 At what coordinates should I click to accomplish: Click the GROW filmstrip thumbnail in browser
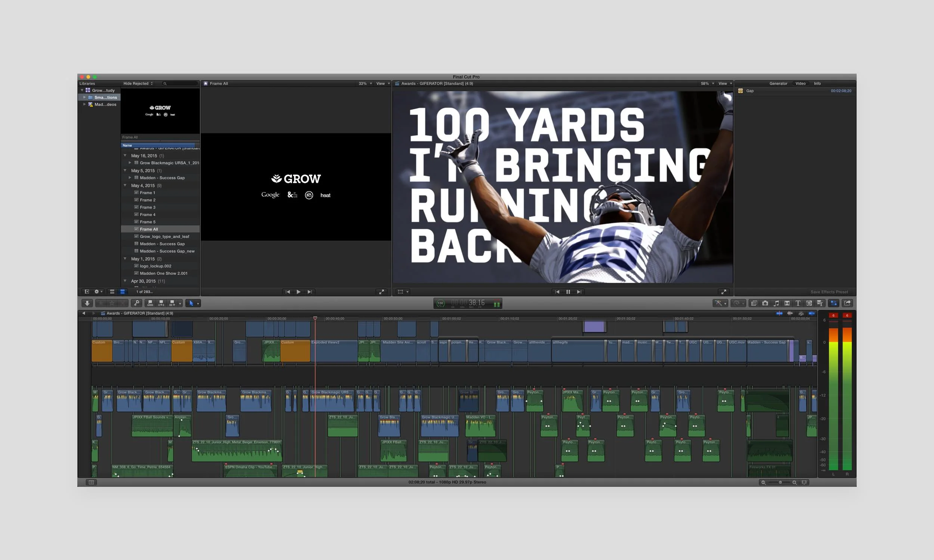click(160, 111)
